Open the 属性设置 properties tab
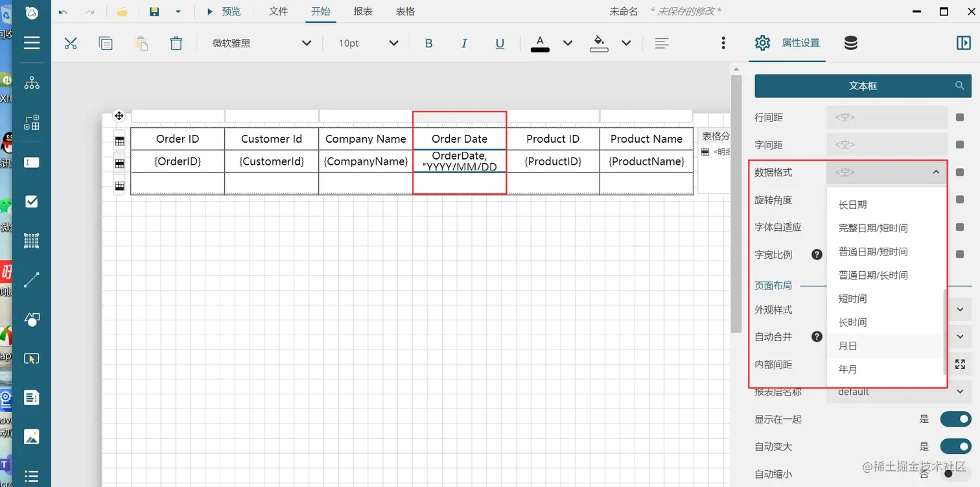The width and height of the screenshot is (980, 487). pos(787,43)
